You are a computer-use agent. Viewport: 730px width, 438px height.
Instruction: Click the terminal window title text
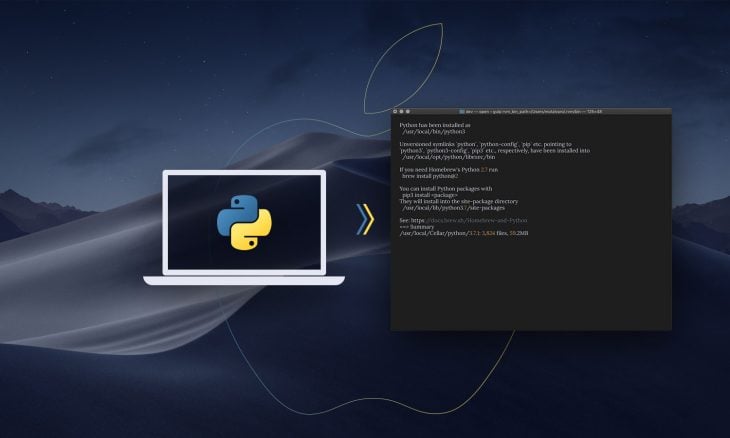[534, 112]
